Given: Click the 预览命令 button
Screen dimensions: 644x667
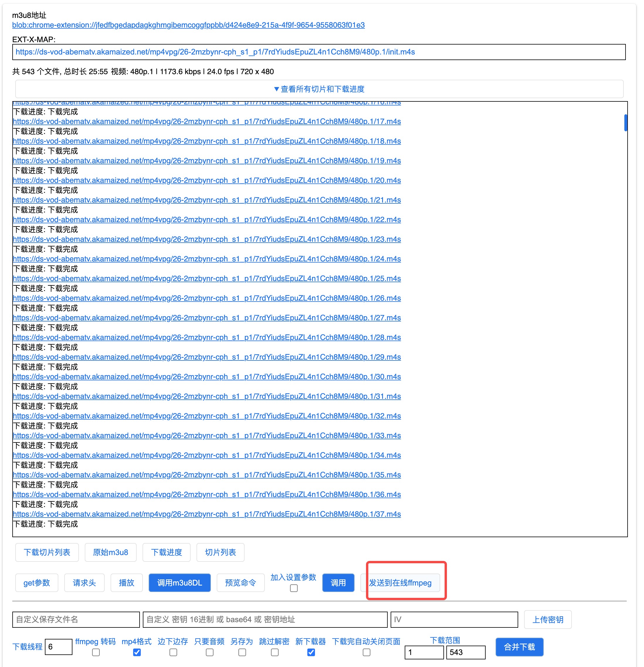Looking at the screenshot, I should click(x=241, y=583).
